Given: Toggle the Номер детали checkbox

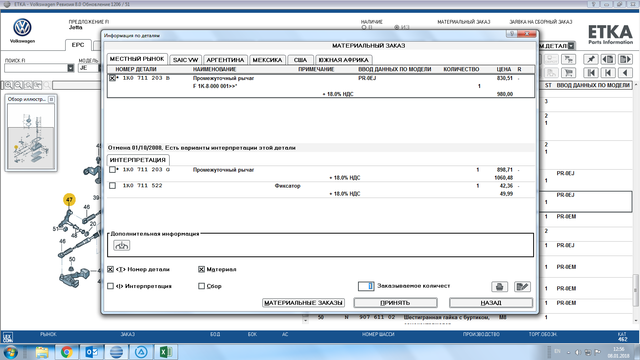Looking at the screenshot, I should point(110,269).
